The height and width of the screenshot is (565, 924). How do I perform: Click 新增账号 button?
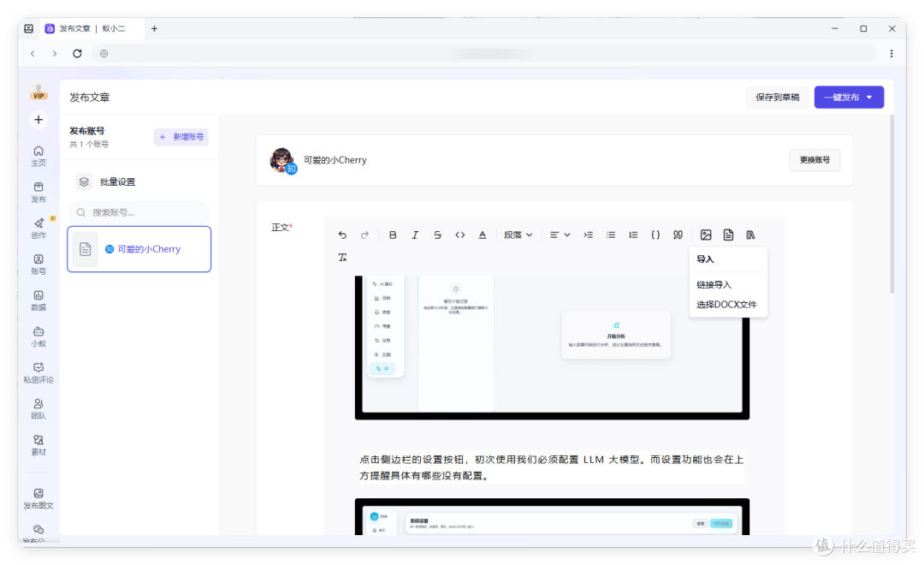(x=181, y=137)
